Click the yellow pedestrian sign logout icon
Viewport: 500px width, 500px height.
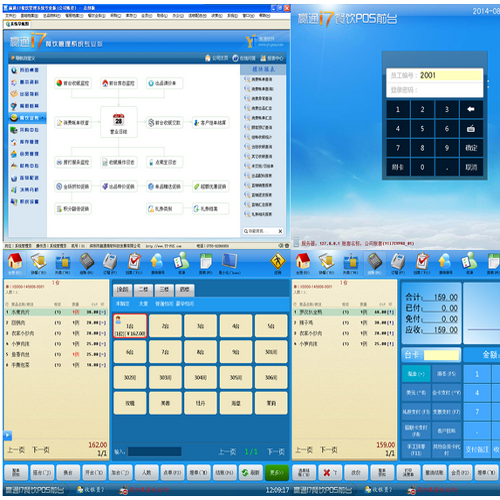point(278,261)
